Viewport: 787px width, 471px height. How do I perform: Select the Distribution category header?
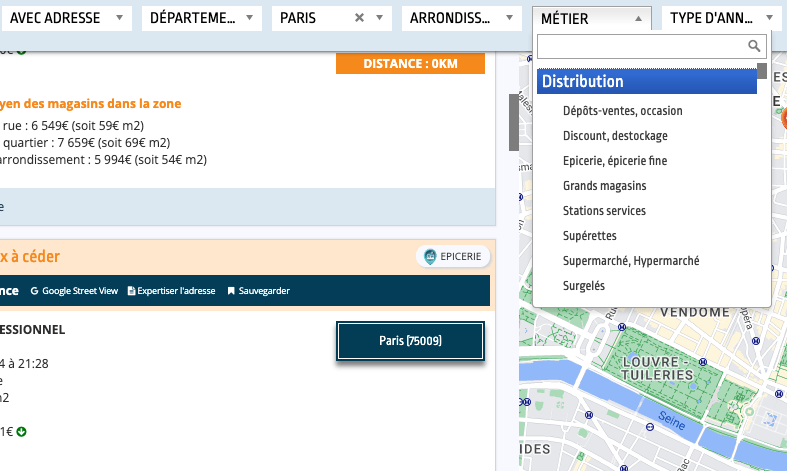tap(646, 81)
